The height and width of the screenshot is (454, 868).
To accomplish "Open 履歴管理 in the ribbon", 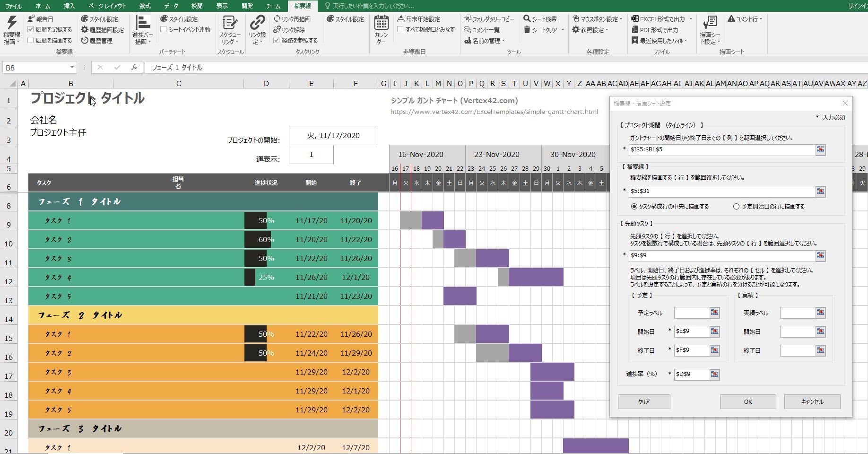I will coord(97,41).
